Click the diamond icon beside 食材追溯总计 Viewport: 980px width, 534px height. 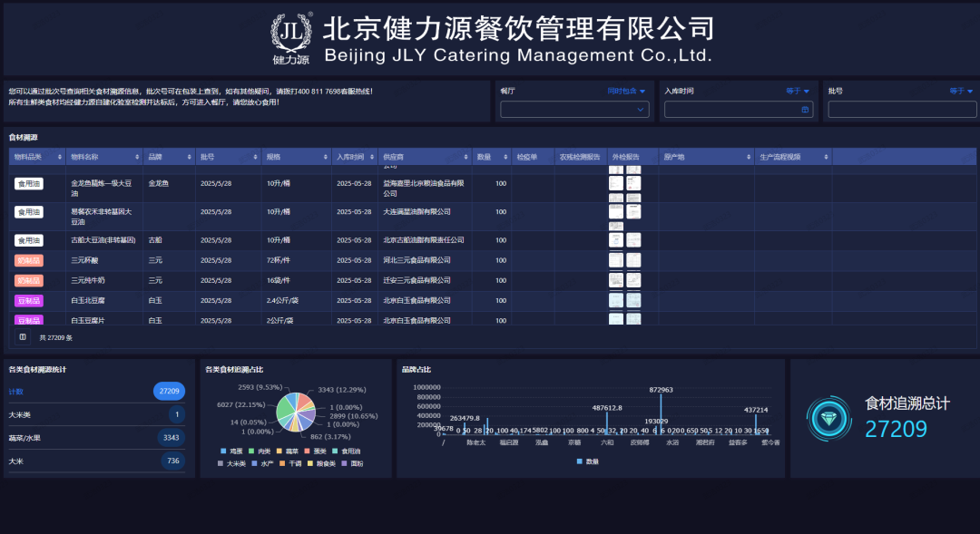point(829,418)
